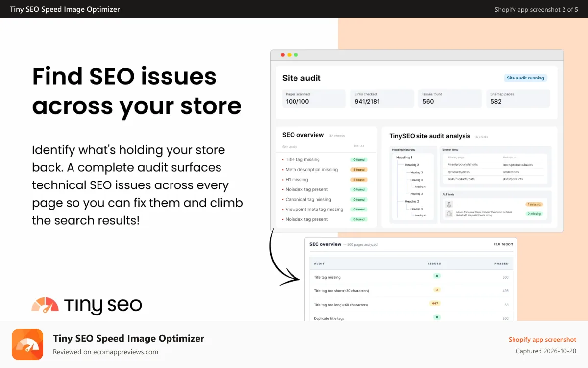Click broken link '/products/dress'
Image resolution: width=588 pixels, height=368 pixels.
(459, 172)
